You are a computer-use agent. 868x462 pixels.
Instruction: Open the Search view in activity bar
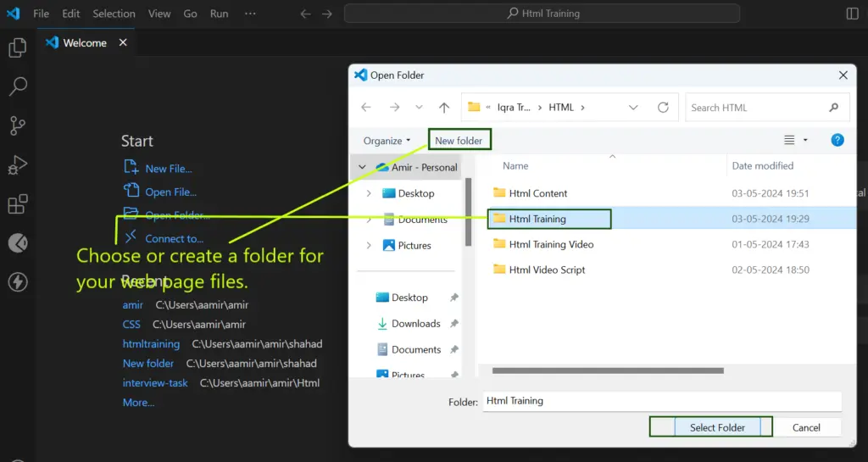point(18,86)
